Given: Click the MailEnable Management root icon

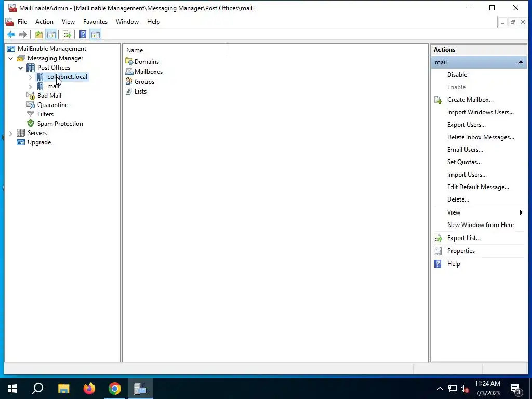Looking at the screenshot, I should 11,49.
